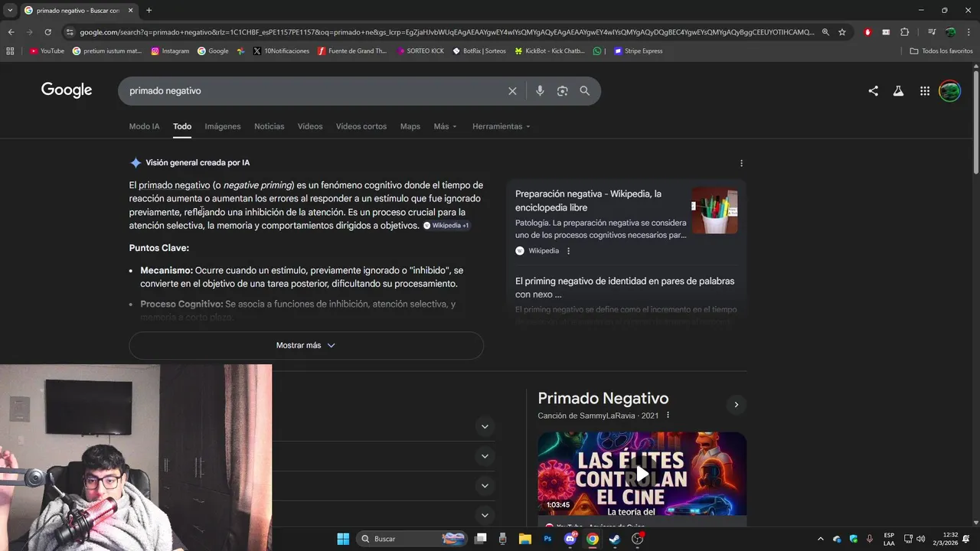Expand the fourth related question chevron
980x551 pixels.
coord(485,515)
